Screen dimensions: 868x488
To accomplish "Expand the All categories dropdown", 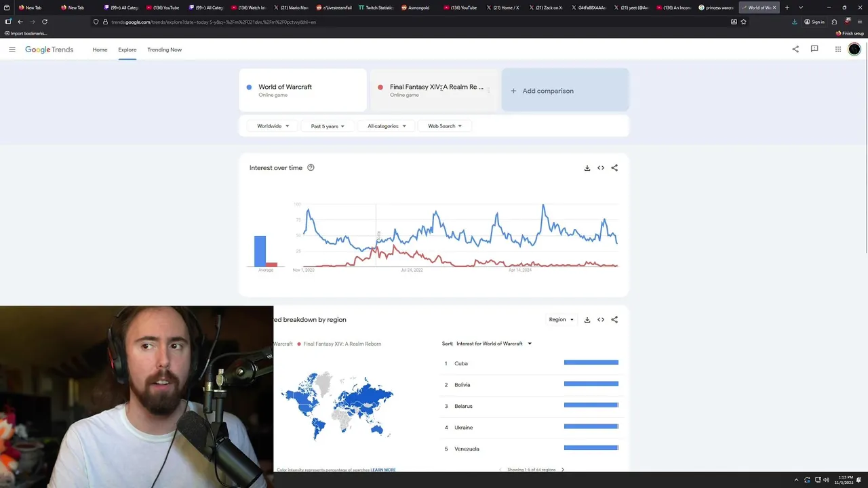I will click(387, 126).
